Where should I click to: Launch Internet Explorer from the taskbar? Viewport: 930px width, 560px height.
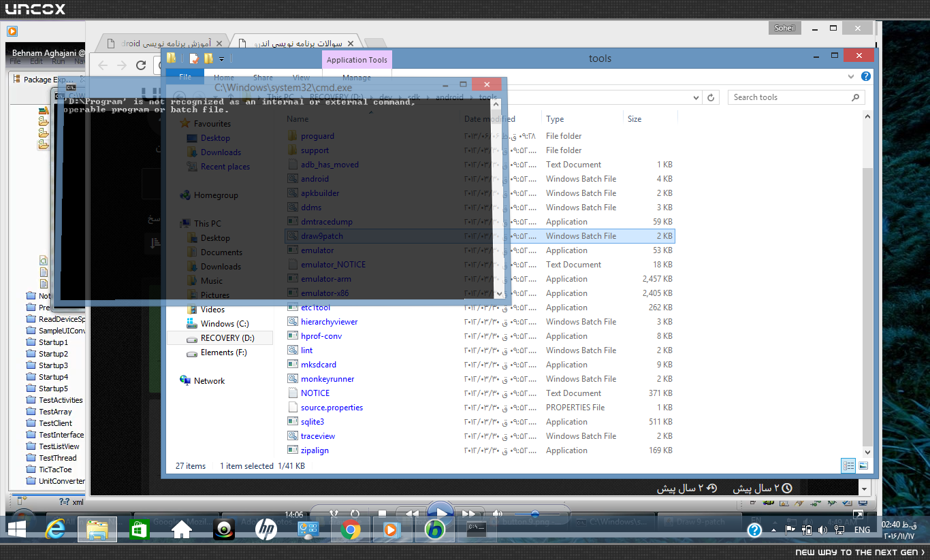point(57,529)
